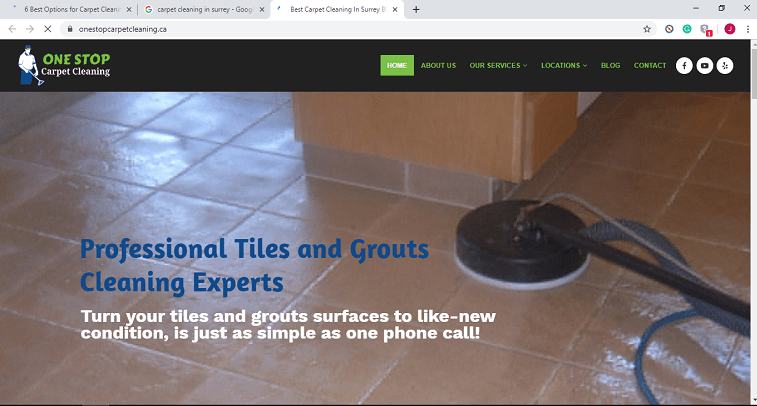Open the YouTube social icon

click(704, 66)
